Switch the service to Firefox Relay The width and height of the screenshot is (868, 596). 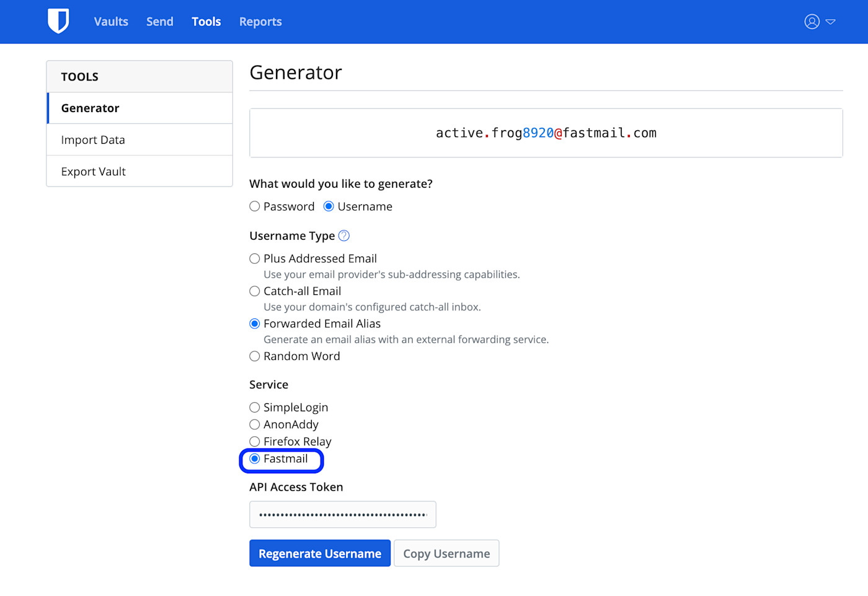255,441
